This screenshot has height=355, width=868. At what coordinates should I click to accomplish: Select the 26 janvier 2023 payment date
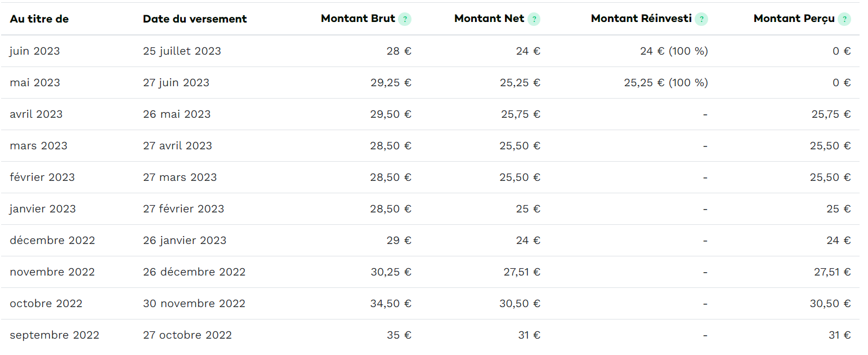click(x=185, y=241)
